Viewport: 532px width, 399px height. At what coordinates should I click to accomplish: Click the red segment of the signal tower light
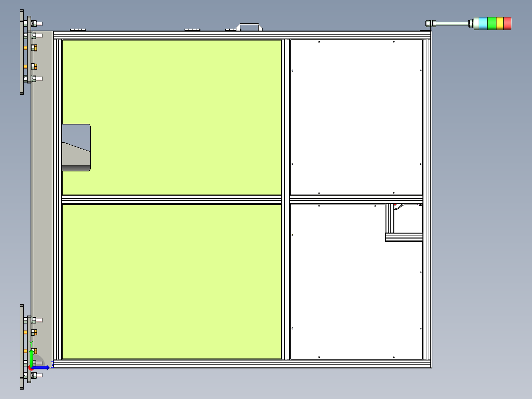pyautogui.click(x=507, y=23)
